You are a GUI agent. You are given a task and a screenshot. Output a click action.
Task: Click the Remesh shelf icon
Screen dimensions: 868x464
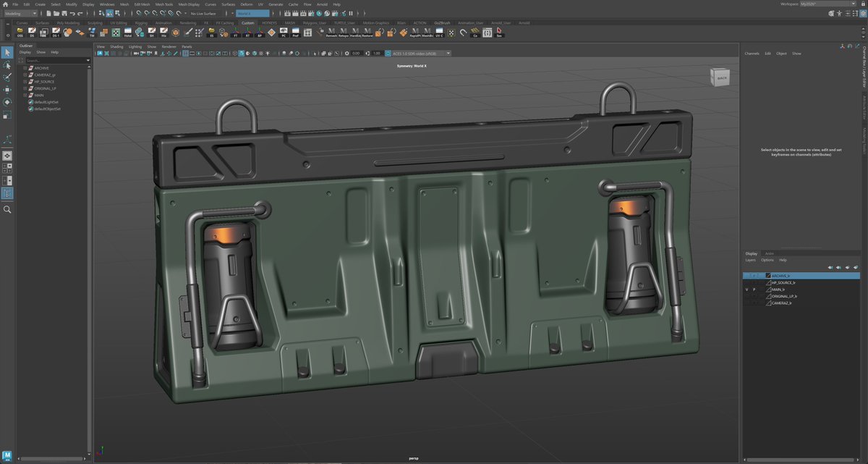[x=331, y=33]
